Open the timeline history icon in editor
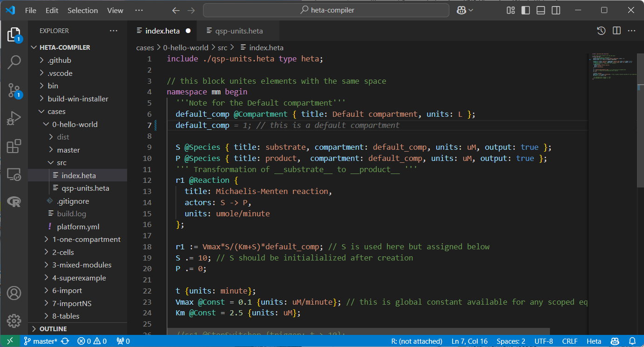This screenshot has width=644, height=347. click(x=601, y=31)
